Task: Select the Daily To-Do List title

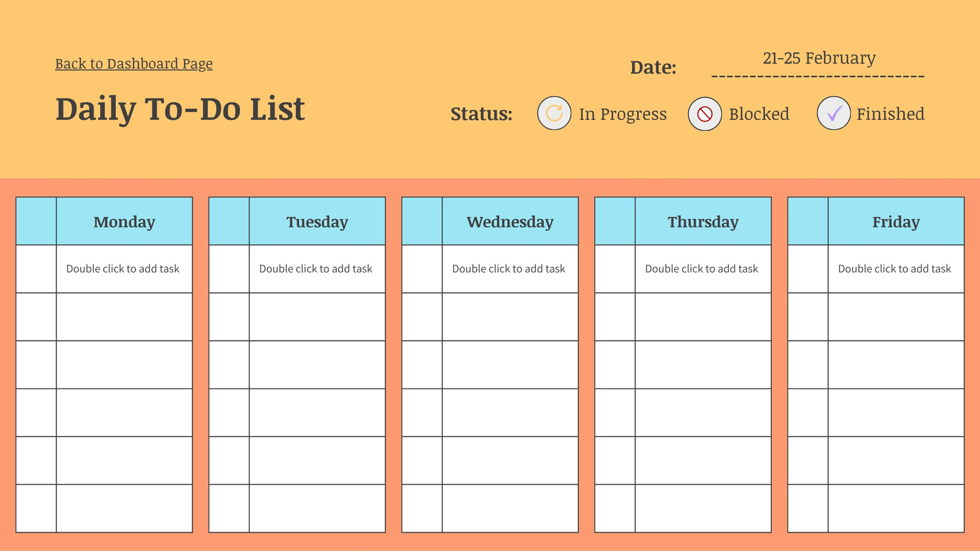Action: 180,110
